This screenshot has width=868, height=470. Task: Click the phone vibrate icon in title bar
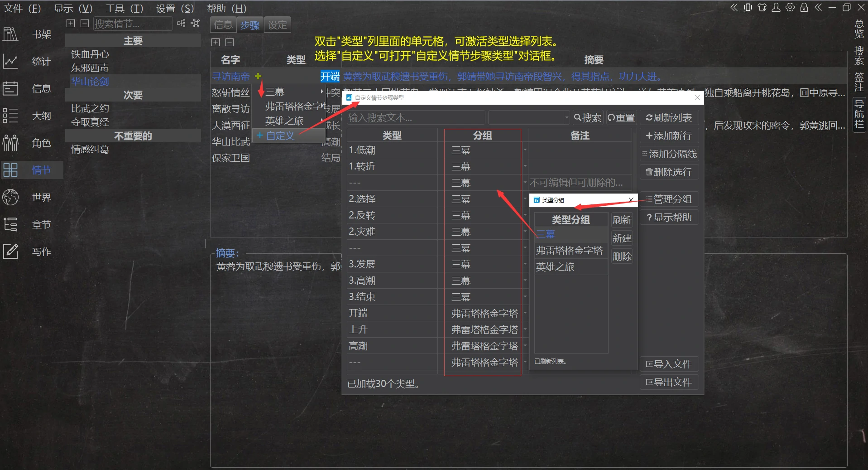(x=748, y=7)
